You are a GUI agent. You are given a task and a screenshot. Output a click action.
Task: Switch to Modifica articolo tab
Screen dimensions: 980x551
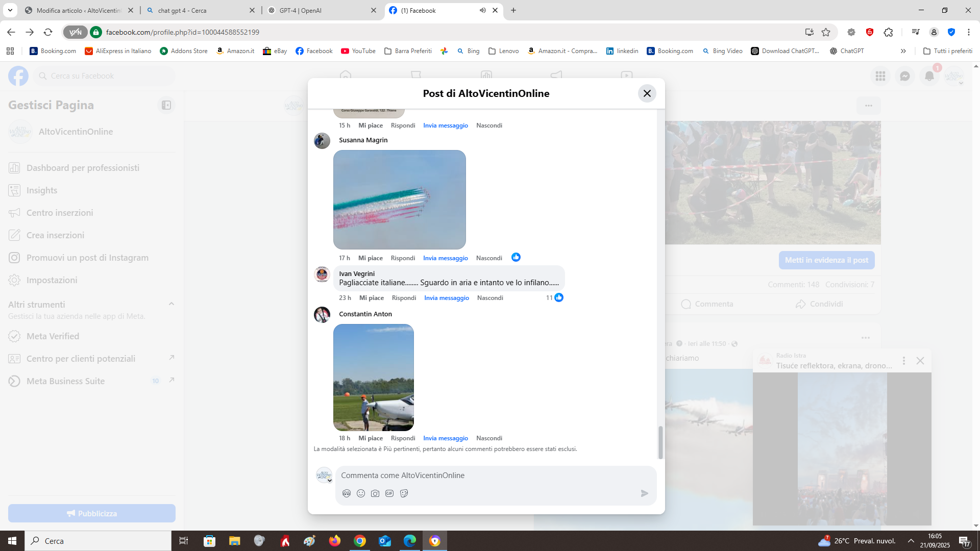coord(79,10)
